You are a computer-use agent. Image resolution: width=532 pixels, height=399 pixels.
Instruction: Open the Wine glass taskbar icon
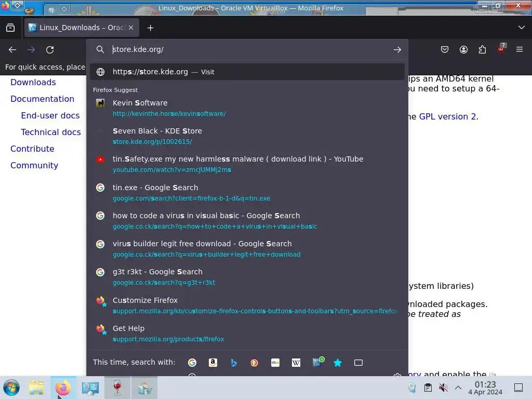(x=117, y=388)
